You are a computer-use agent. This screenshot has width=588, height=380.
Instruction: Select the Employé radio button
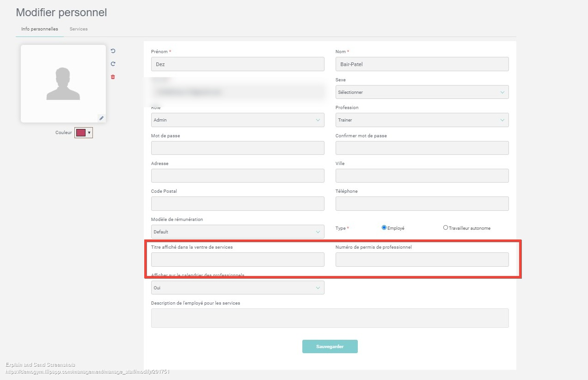tap(384, 227)
